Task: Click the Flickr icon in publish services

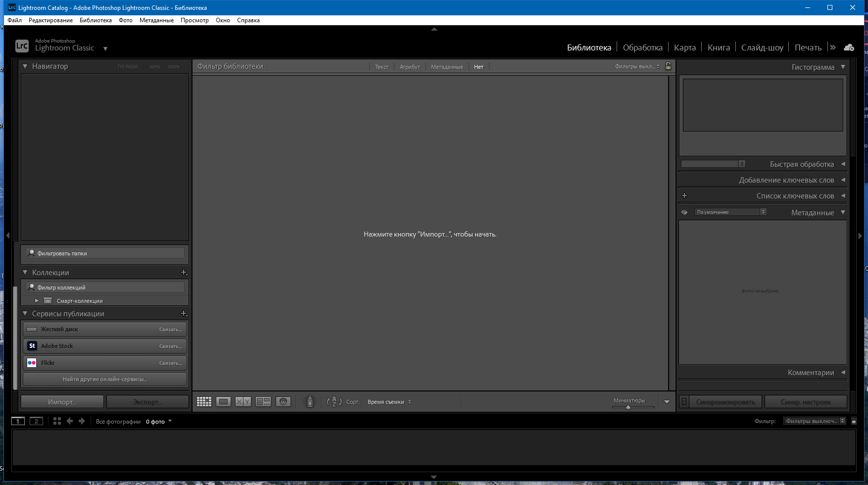Action: (32, 363)
